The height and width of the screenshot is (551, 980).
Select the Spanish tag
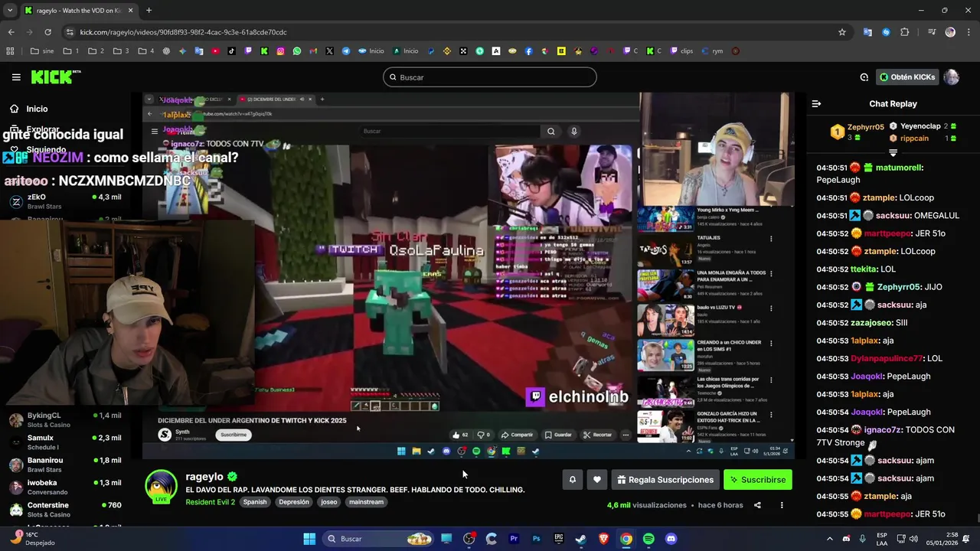point(255,502)
